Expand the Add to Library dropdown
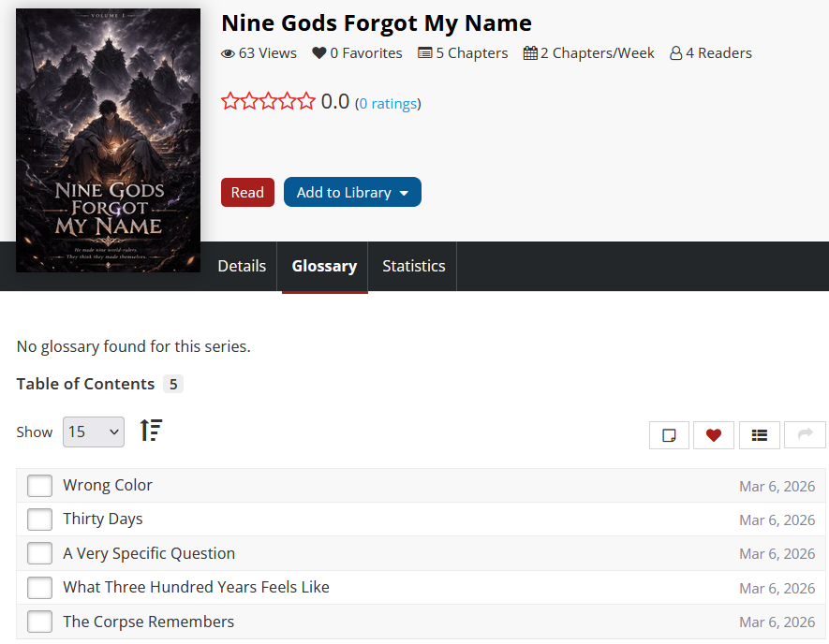 tap(352, 192)
